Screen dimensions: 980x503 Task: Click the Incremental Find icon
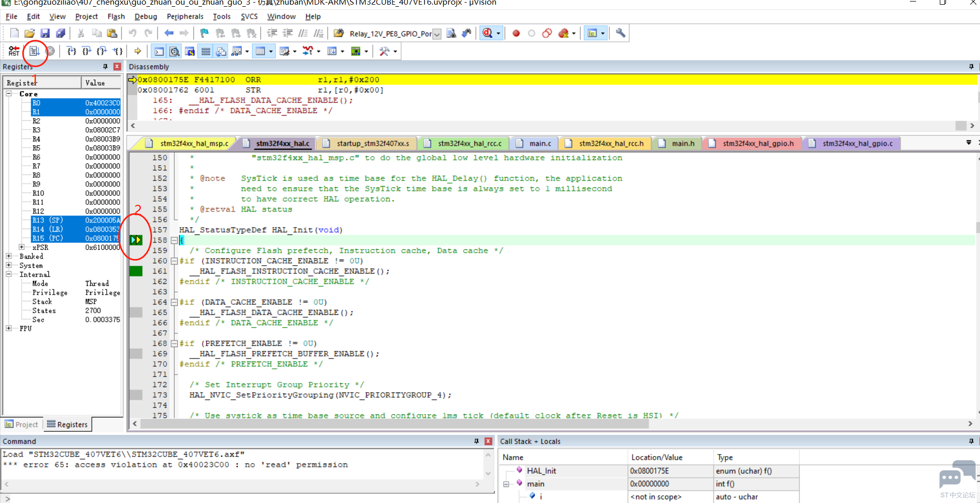pos(467,33)
